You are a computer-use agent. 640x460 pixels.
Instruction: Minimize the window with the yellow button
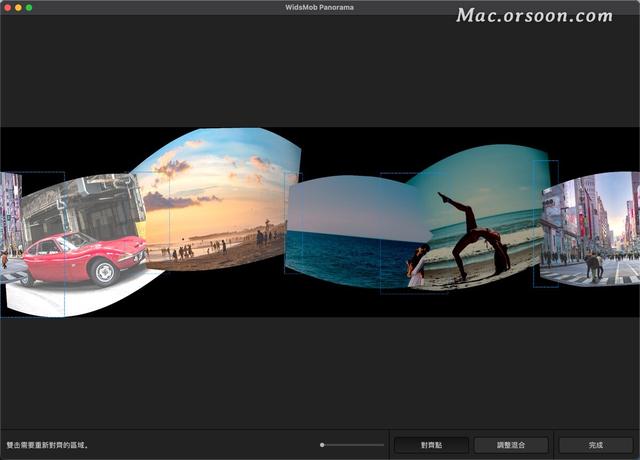(18, 7)
